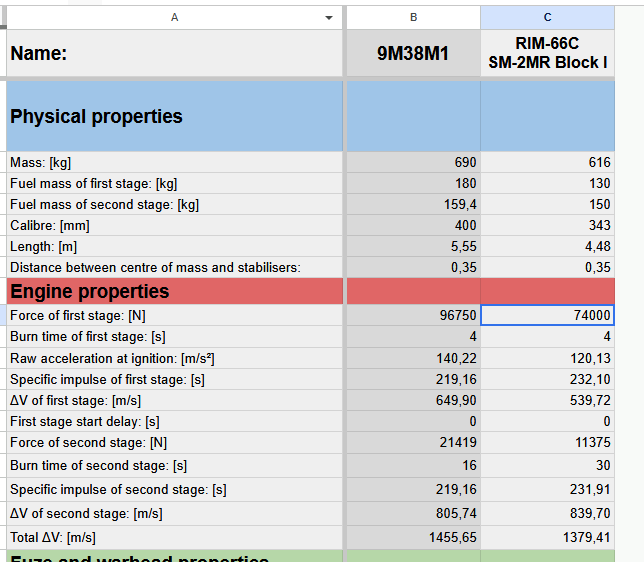Select second stage fuel mass 159,4
Screen dimensions: 644x562
(414, 204)
